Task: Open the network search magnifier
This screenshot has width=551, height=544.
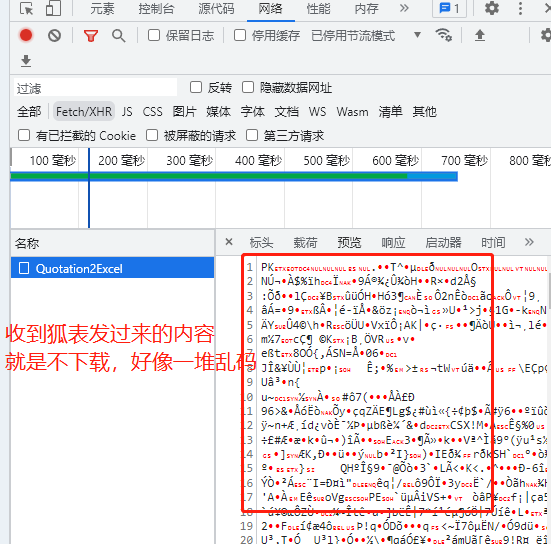Action: click(118, 36)
